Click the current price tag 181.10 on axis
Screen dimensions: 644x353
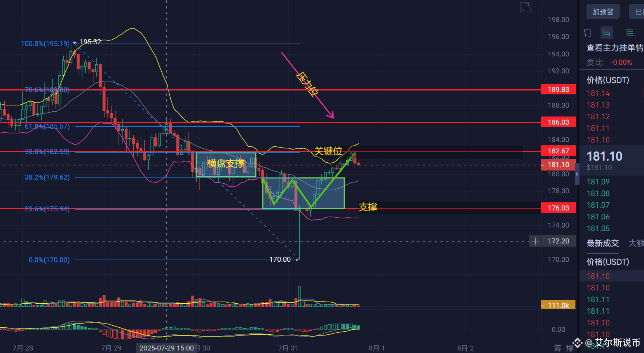pos(558,165)
